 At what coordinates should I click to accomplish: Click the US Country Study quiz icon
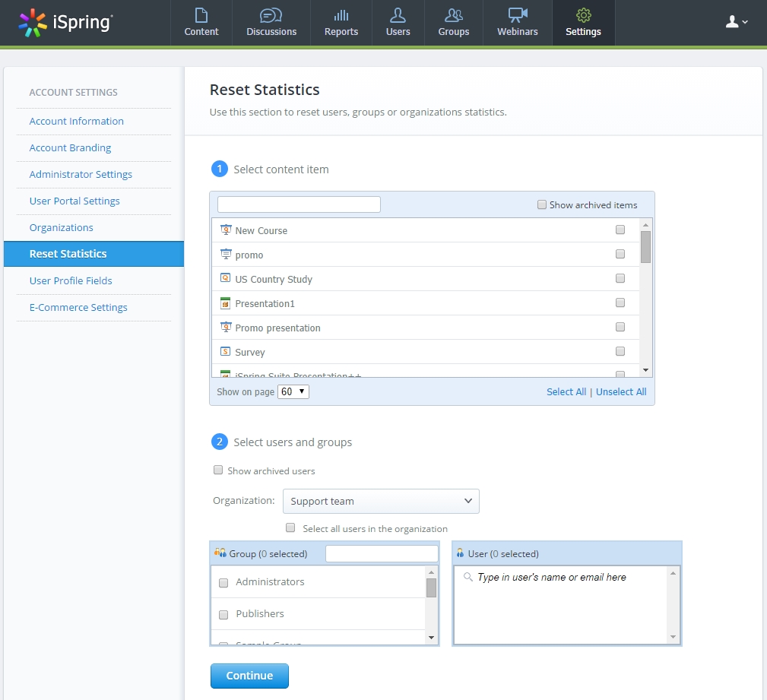click(x=225, y=278)
